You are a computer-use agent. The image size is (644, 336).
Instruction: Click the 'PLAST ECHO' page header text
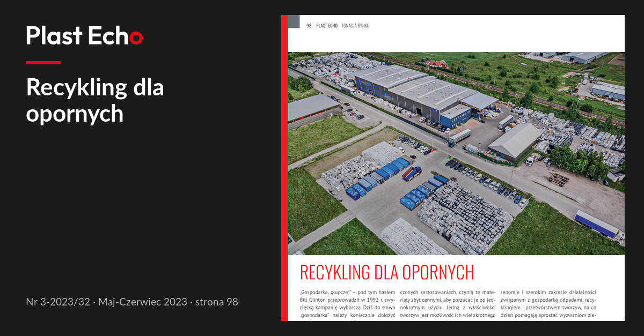[327, 26]
